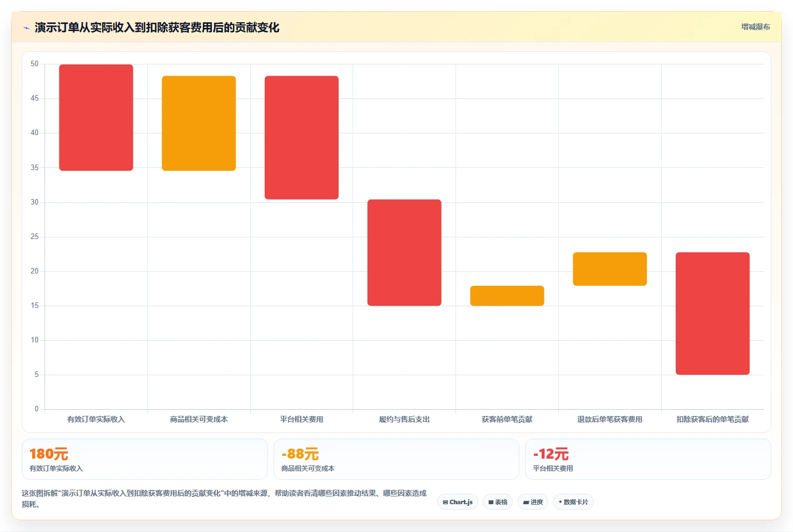Click the x-axis label 扣除获客后的单笔贡献
The width and height of the screenshot is (793, 532).
pyautogui.click(x=712, y=419)
